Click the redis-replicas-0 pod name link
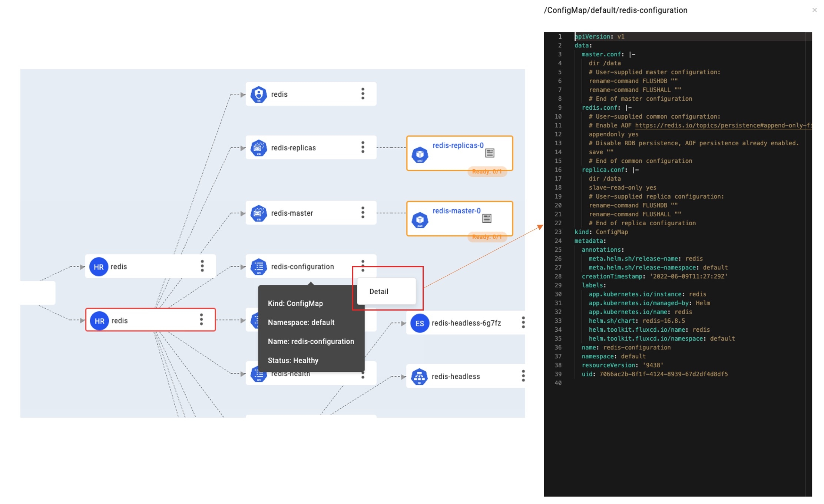This screenshot has width=824, height=504. (458, 146)
